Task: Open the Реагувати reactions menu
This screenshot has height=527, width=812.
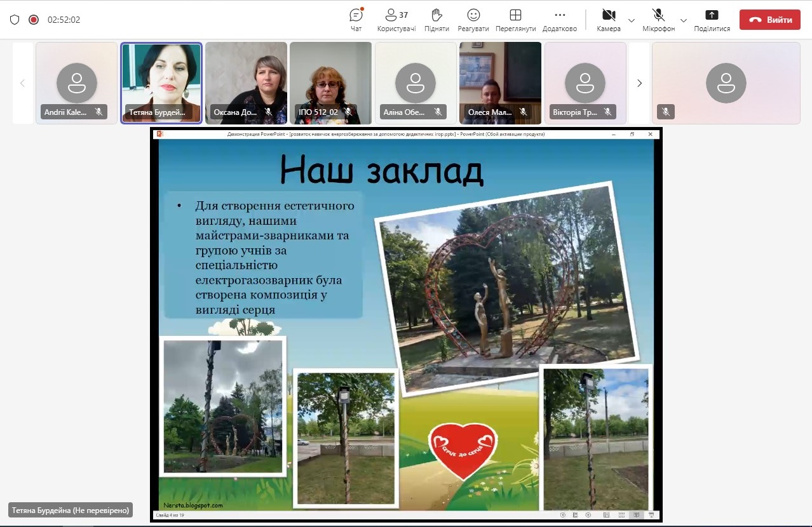Action: [473, 20]
